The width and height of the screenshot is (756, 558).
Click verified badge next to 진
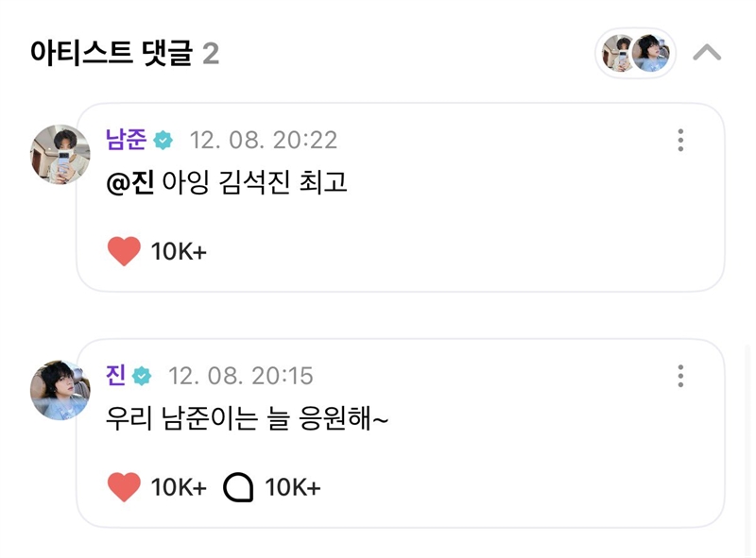coord(142,376)
